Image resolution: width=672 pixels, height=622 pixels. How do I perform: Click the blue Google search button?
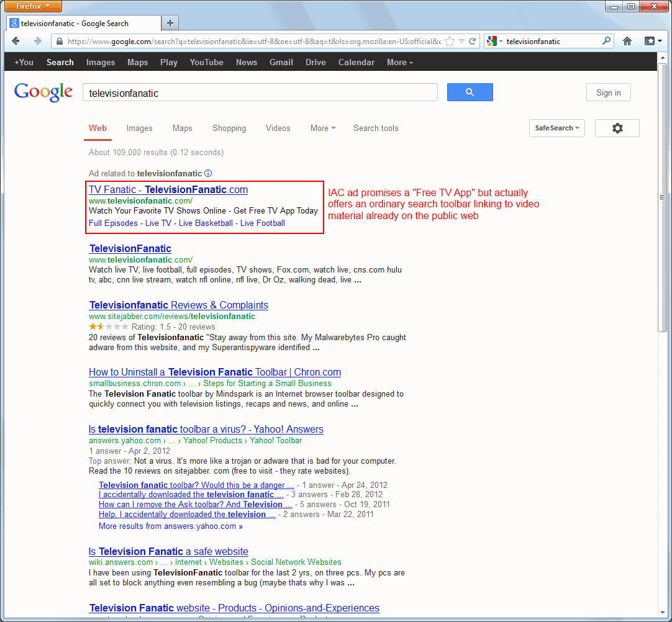(x=470, y=92)
